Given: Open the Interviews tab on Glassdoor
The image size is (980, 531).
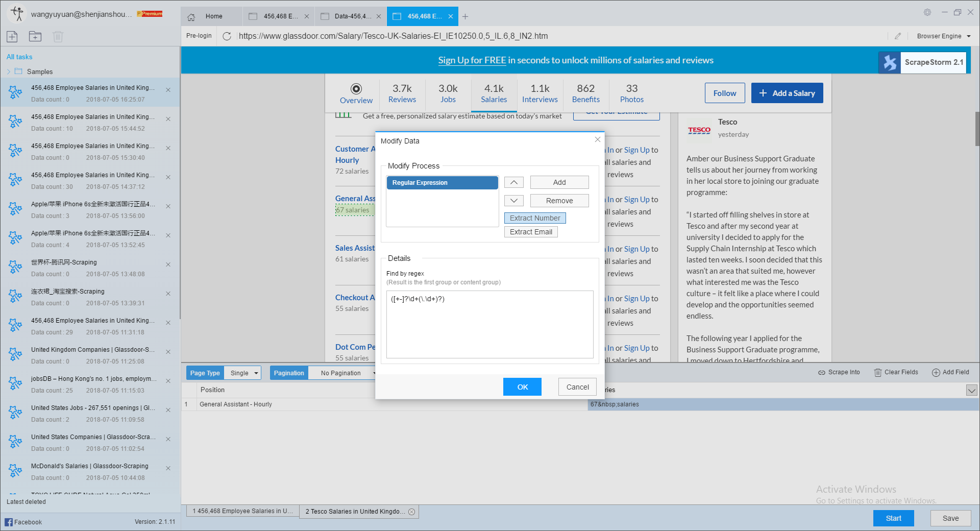Looking at the screenshot, I should (x=540, y=93).
